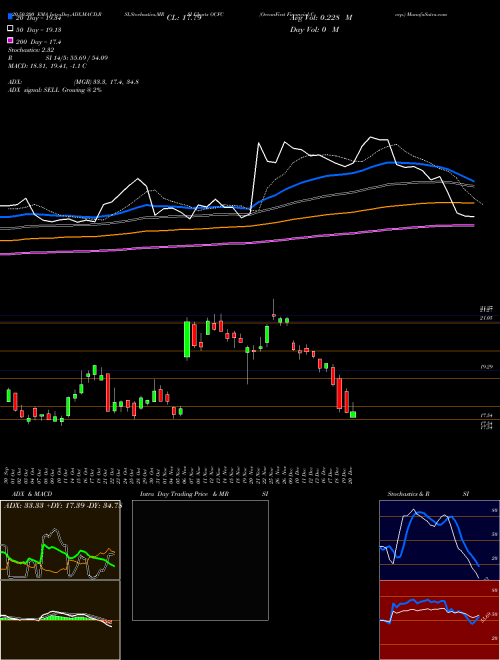500x660 pixels.
Task: Click the 'Stochastics: 2.82' reading
Action: (31, 50)
